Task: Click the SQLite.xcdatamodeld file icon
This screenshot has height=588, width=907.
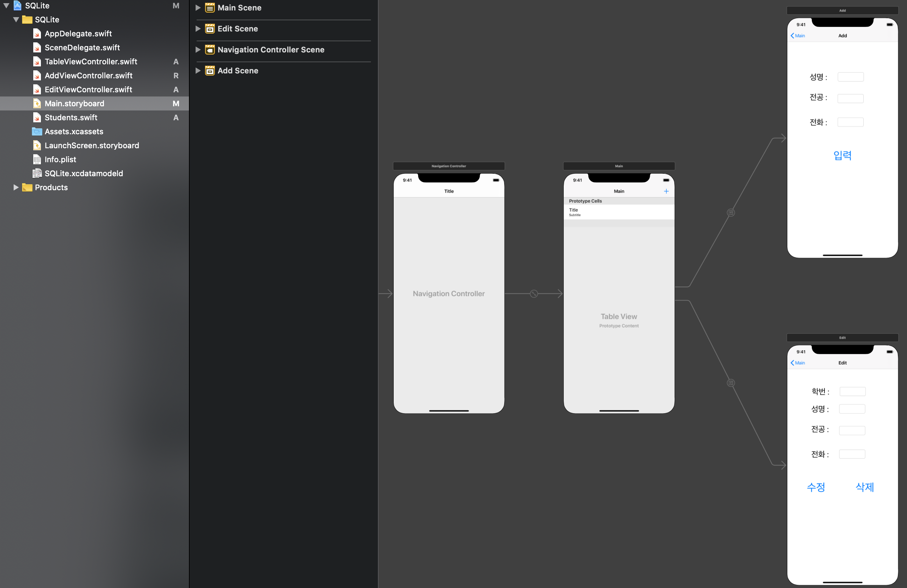Action: click(37, 173)
